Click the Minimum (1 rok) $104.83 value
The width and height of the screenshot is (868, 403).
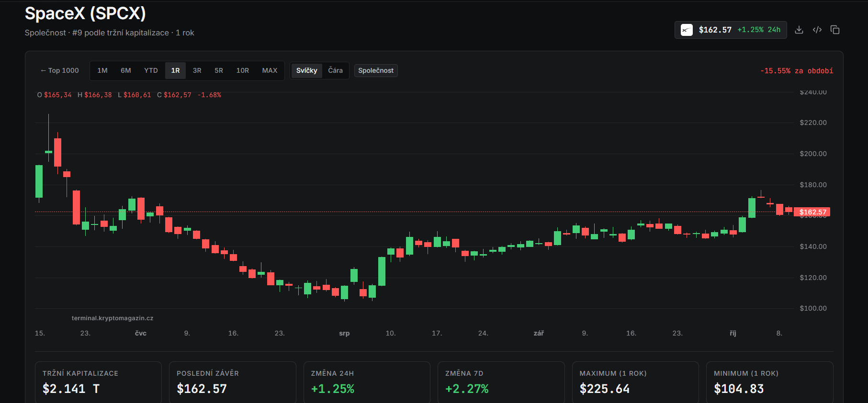click(739, 389)
